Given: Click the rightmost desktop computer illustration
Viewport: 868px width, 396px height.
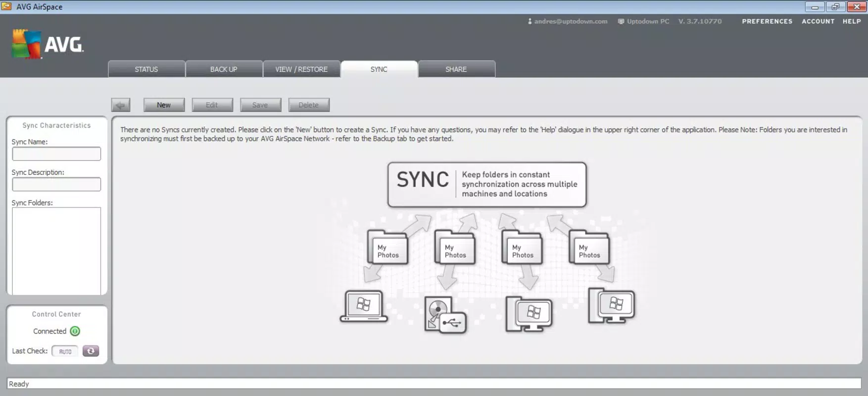Looking at the screenshot, I should point(611,305).
